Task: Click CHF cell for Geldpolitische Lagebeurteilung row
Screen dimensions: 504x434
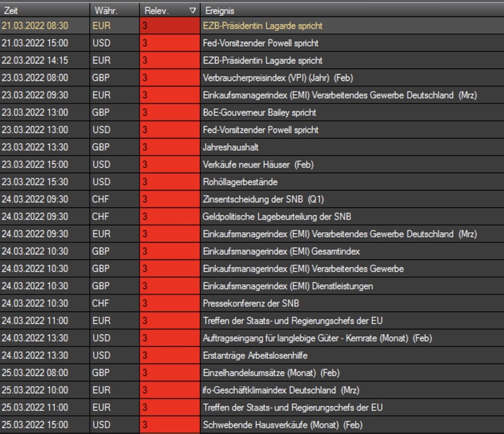Action: [x=102, y=217]
